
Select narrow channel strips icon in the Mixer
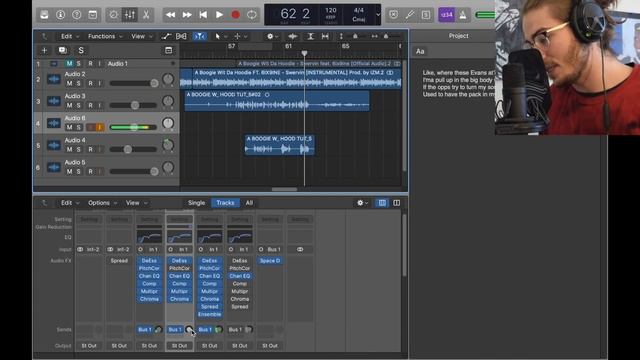coord(382,203)
